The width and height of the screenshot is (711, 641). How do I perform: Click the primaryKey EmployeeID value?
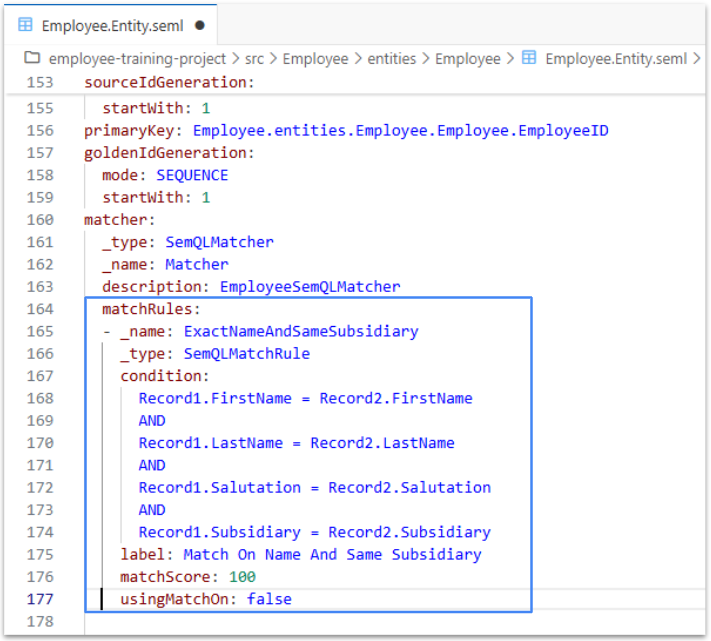tap(400, 131)
